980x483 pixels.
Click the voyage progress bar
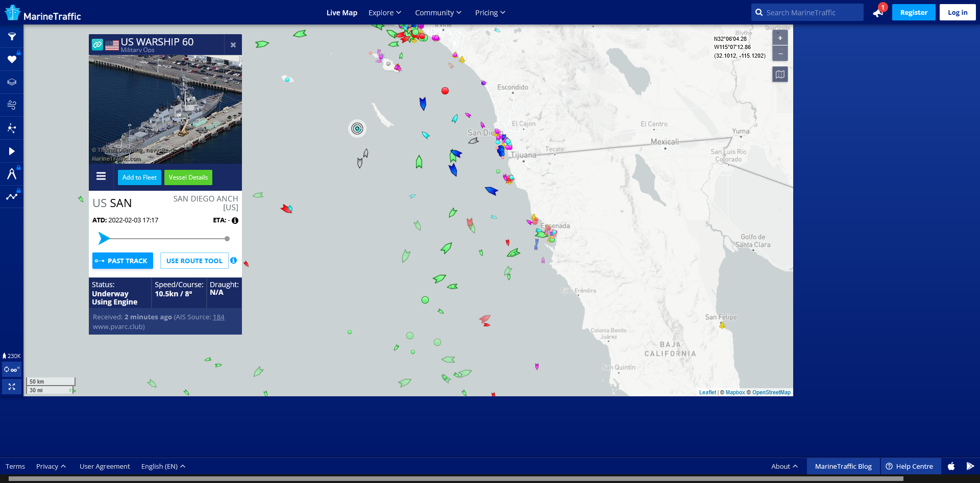[164, 238]
